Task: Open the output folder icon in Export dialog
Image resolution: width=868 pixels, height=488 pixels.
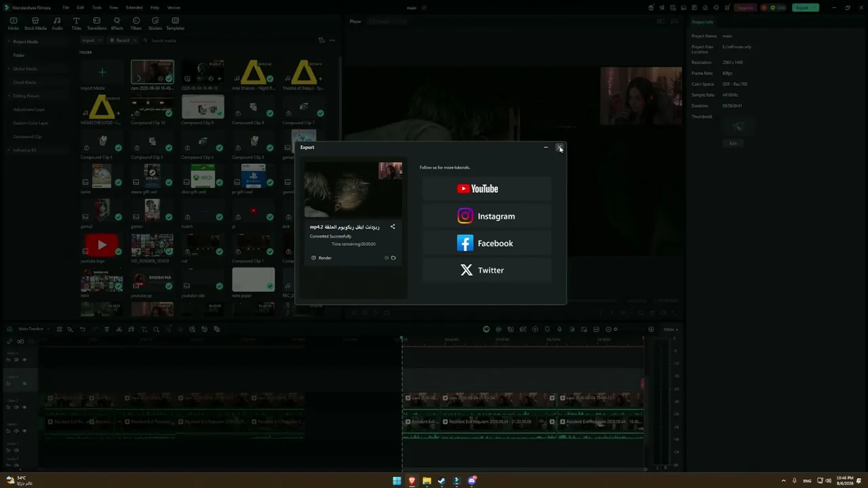Action: point(393,258)
